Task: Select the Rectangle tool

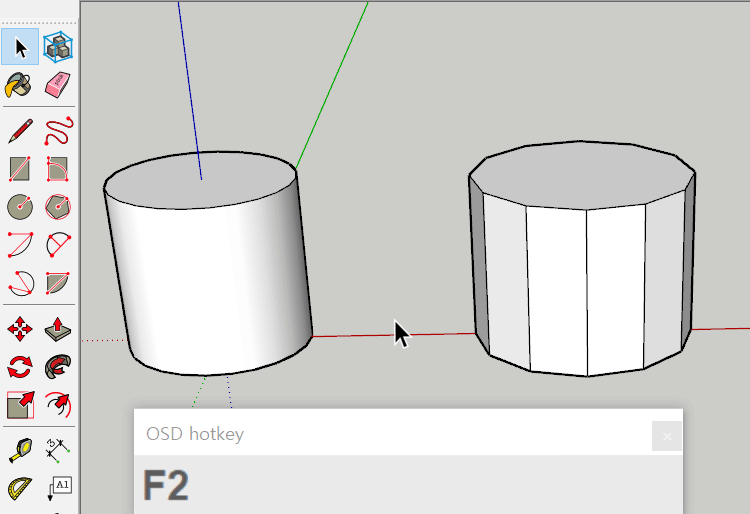Action: (20, 169)
